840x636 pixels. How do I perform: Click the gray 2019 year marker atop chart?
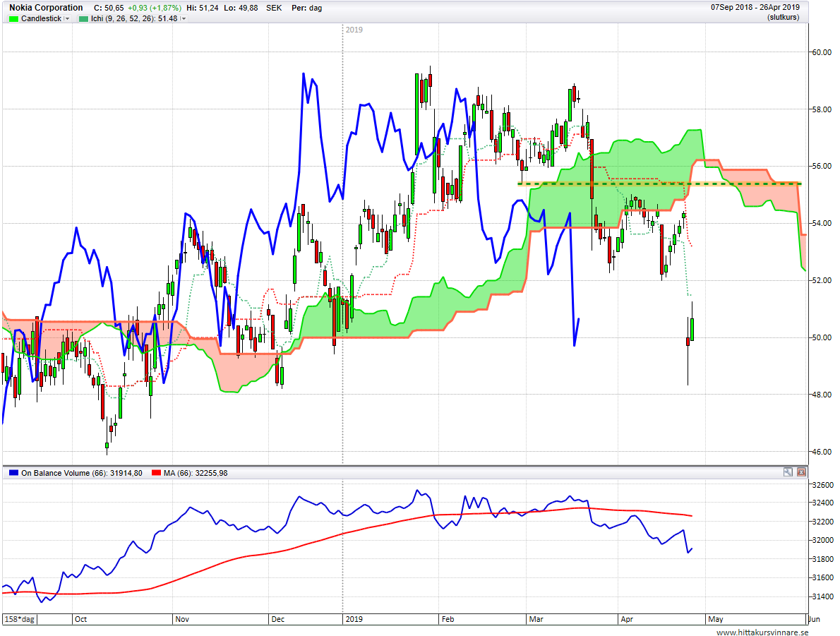tap(354, 30)
